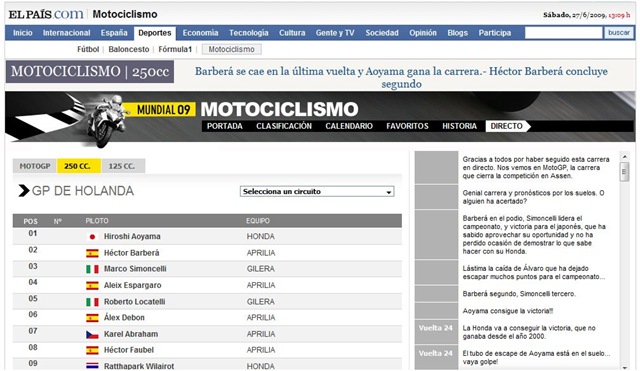Click the search input field

563,33
